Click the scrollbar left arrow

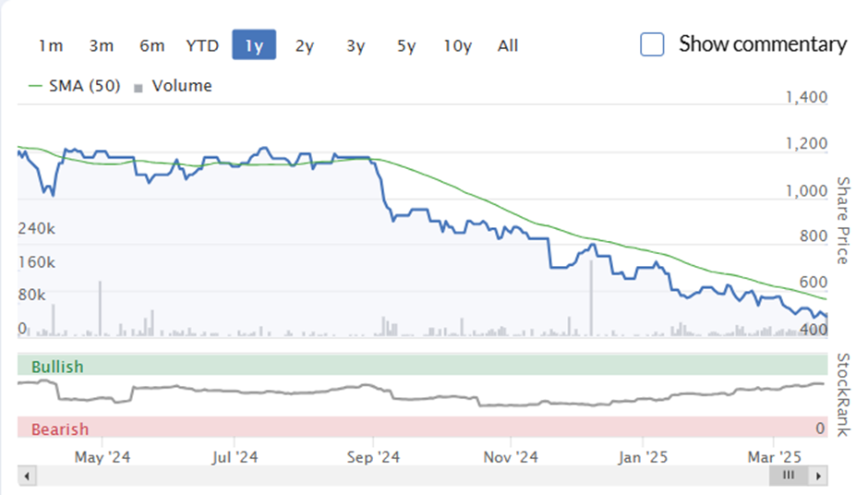point(27,476)
